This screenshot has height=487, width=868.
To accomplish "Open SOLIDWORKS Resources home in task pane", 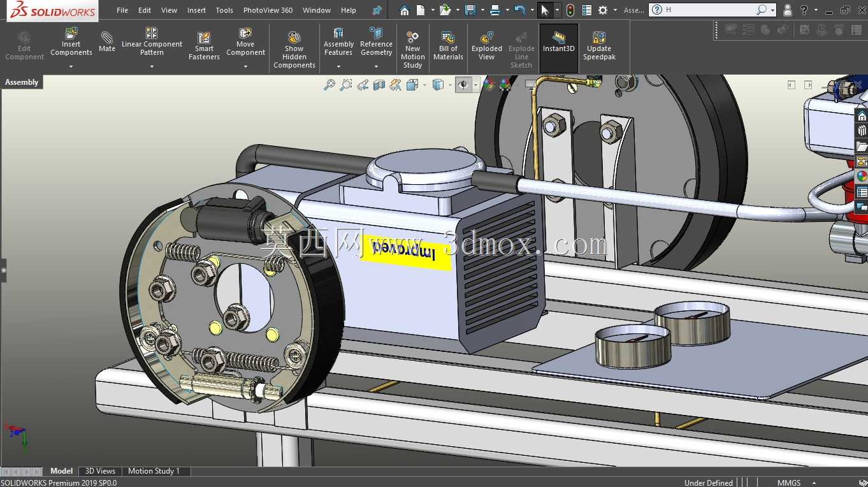I will coord(862,116).
